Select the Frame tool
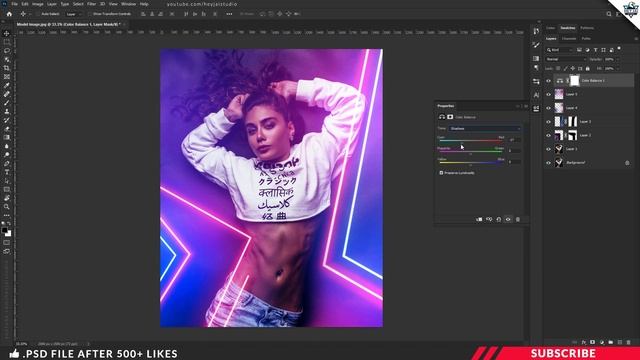 7,77
